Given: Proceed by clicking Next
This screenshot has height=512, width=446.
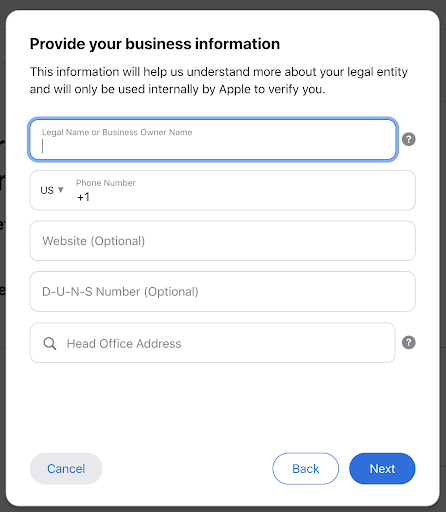Looking at the screenshot, I should tap(382, 468).
